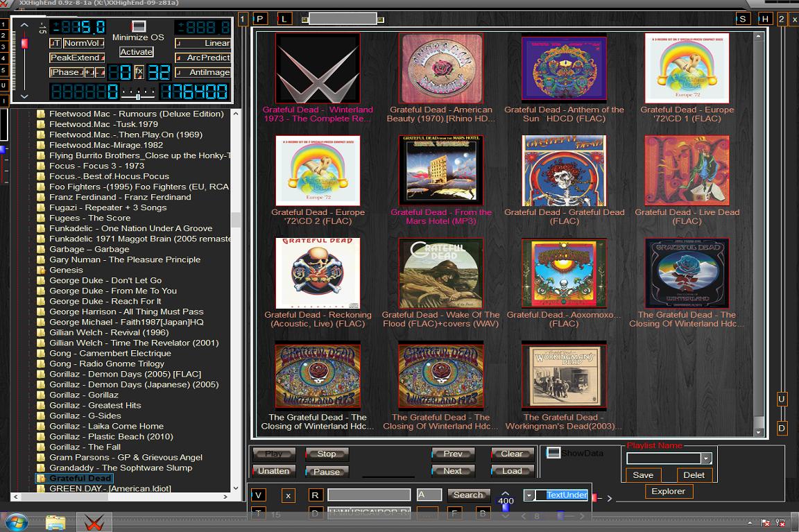The width and height of the screenshot is (799, 532).
Task: Click the Action Center flag tray icon
Action: [x=765, y=523]
